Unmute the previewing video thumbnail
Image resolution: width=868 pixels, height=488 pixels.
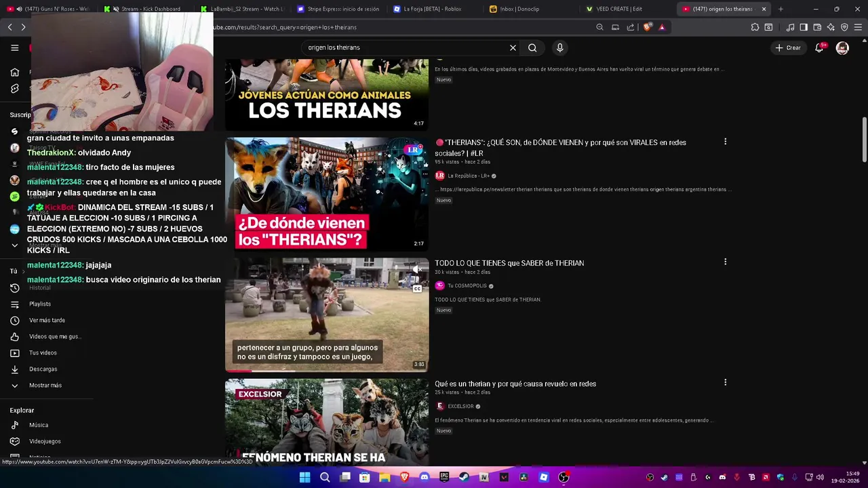(417, 270)
